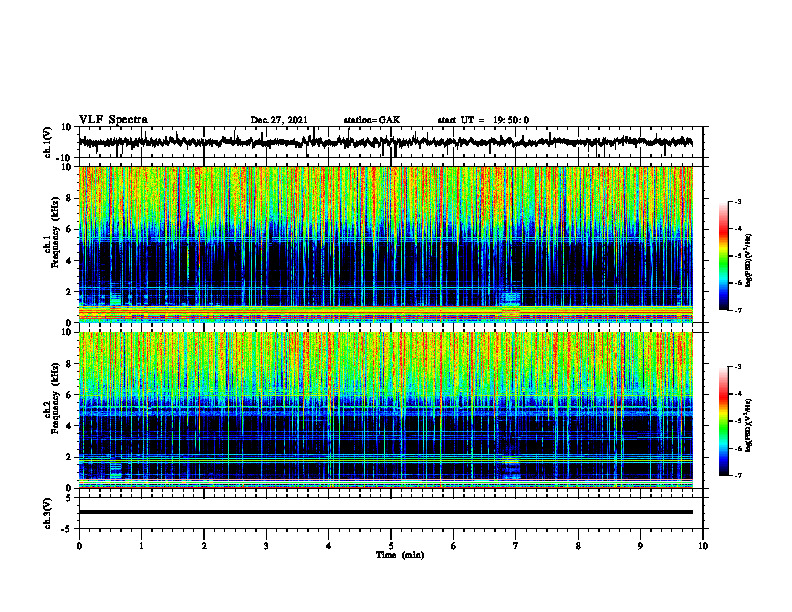The image size is (792, 612).
Task: Click time-axis tick label "9"
Action: 640,546
